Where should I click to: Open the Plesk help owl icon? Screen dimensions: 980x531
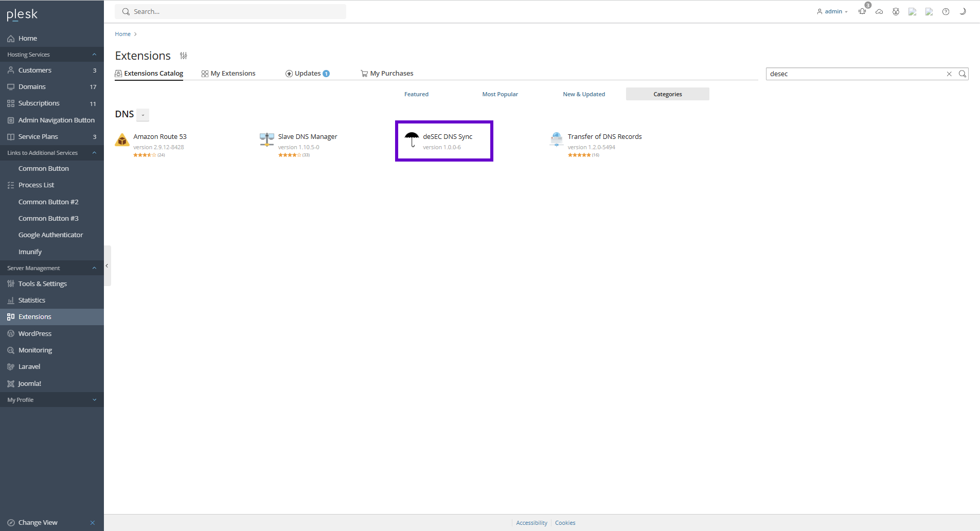click(896, 11)
